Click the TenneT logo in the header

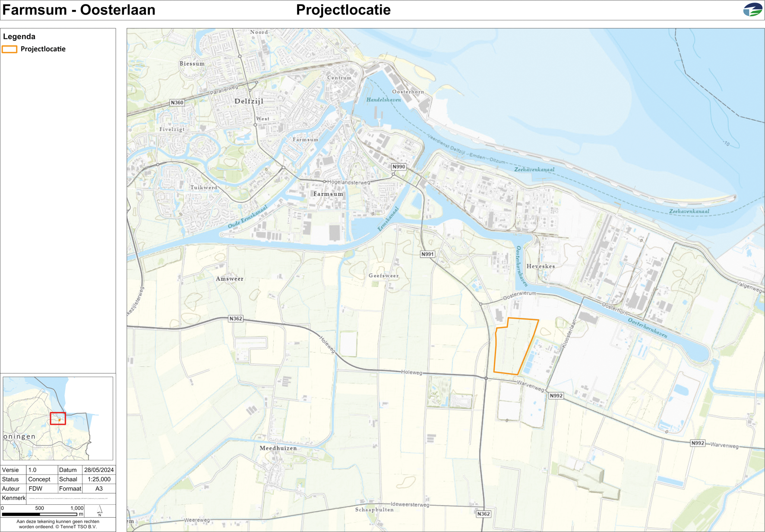tap(752, 9)
